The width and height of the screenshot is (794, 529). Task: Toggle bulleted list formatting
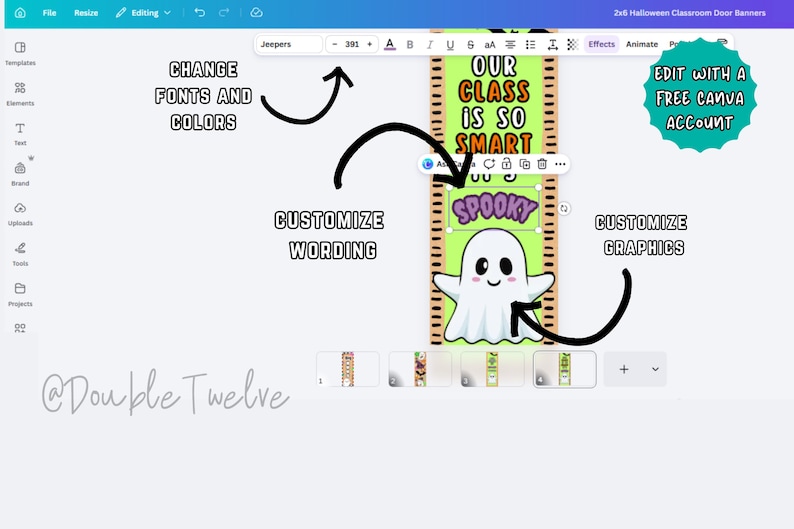530,45
